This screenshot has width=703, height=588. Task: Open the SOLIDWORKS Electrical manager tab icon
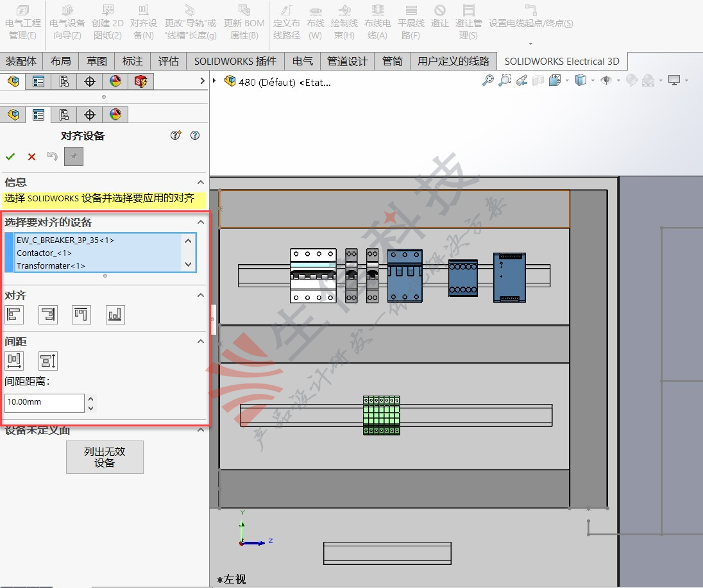[140, 81]
